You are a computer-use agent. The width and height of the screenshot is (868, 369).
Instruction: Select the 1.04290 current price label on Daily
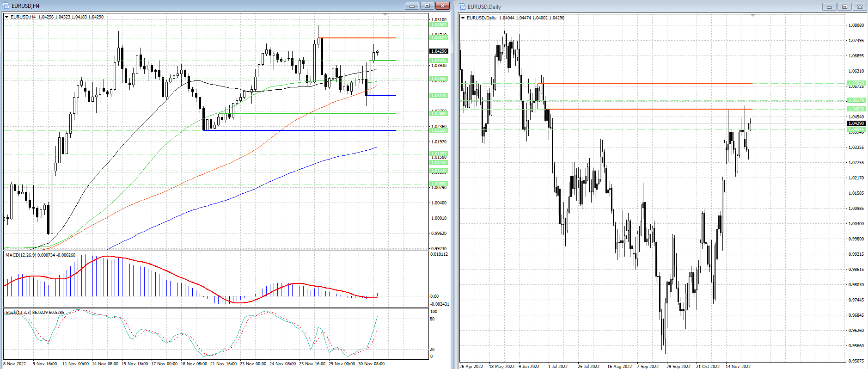(x=856, y=123)
